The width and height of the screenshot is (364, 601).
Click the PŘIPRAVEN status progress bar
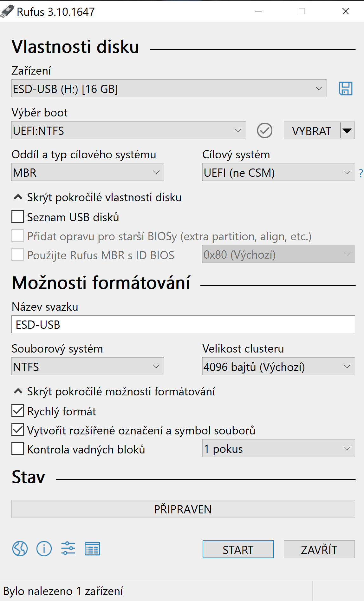183,509
